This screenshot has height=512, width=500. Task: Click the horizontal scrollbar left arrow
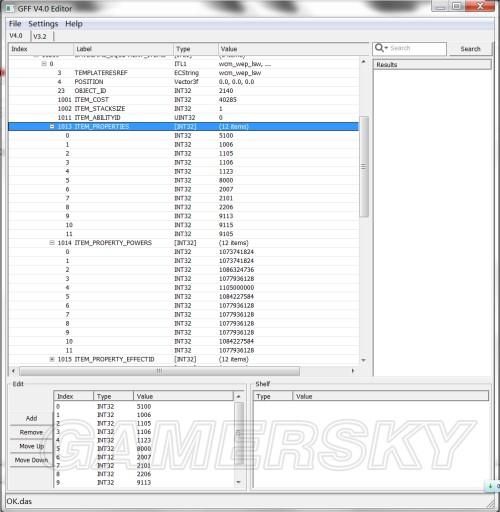[13, 371]
